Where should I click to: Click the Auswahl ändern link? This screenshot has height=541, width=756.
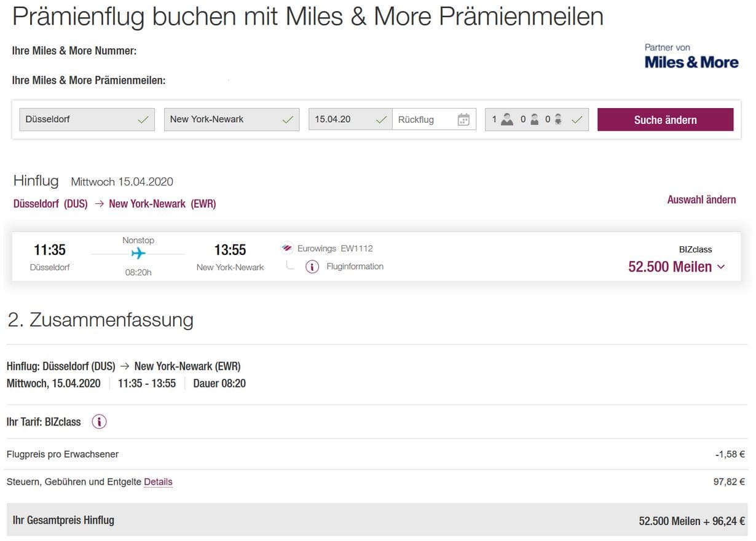pos(701,200)
